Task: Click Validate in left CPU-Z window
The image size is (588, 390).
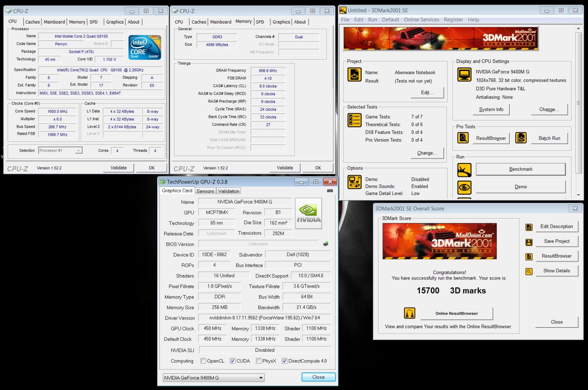Action: pyautogui.click(x=119, y=168)
